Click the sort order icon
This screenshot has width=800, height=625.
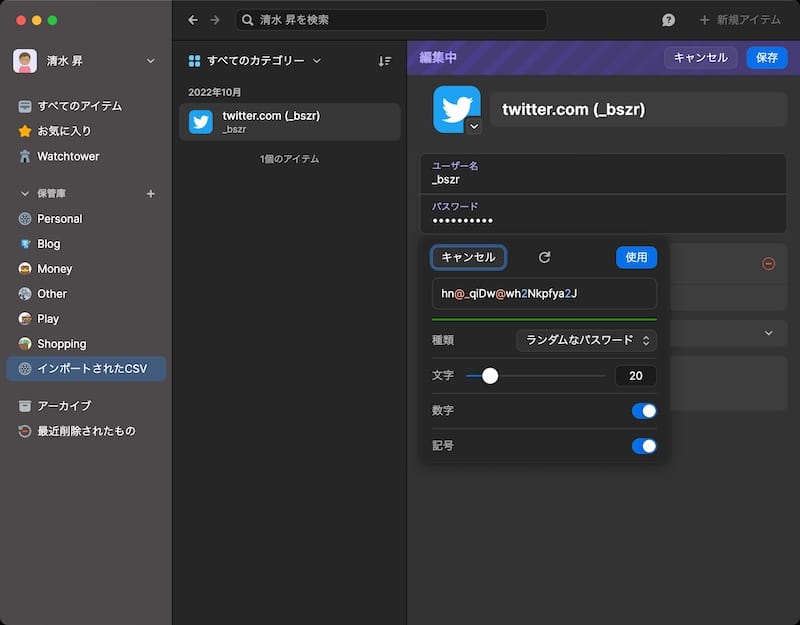385,61
